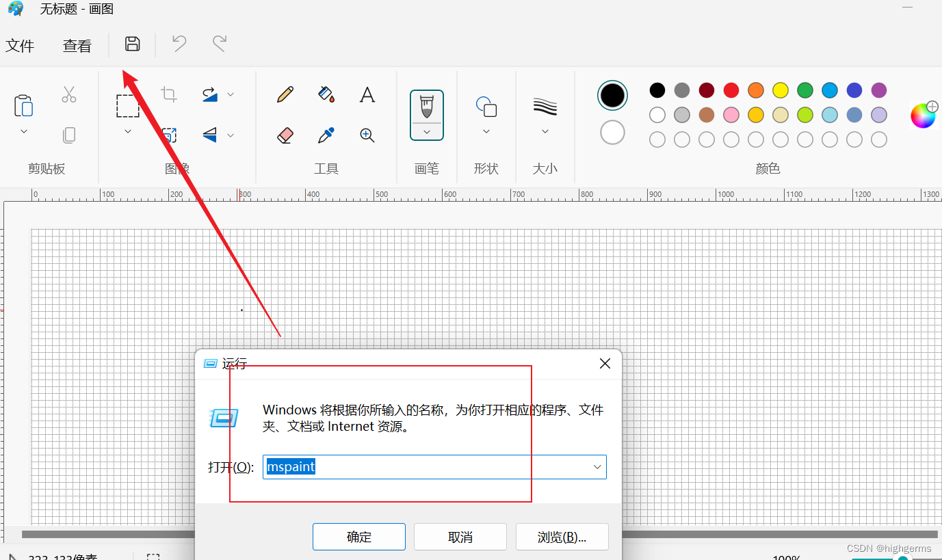Expand the Shapes gallery chevron
942x560 pixels.
coord(486,131)
